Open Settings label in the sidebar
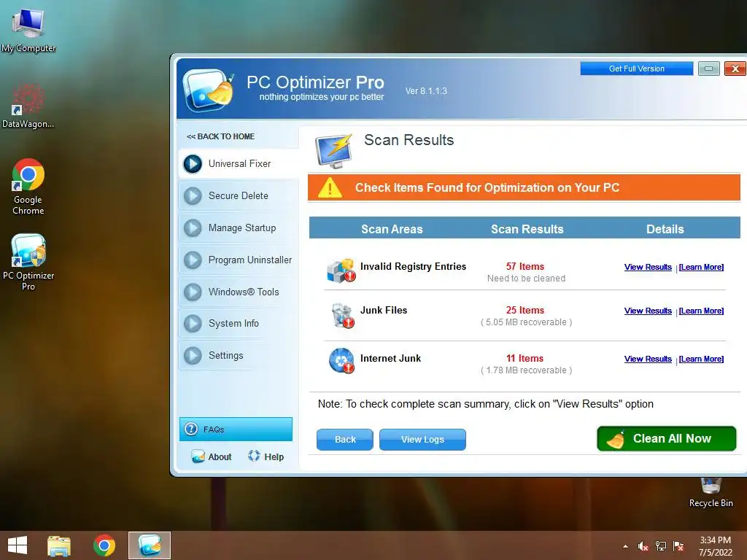This screenshot has height=560, width=747. pyautogui.click(x=226, y=355)
